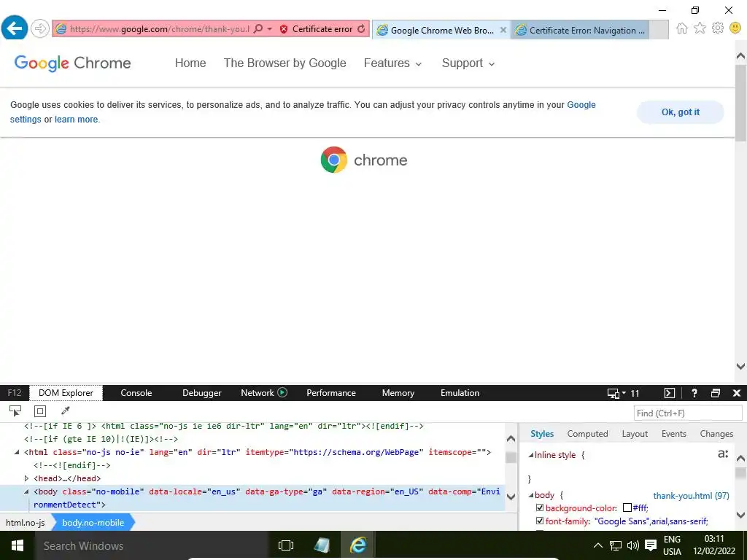Click the search magnifier in the address bar
Viewport: 747px width, 560px height.
pos(258,28)
